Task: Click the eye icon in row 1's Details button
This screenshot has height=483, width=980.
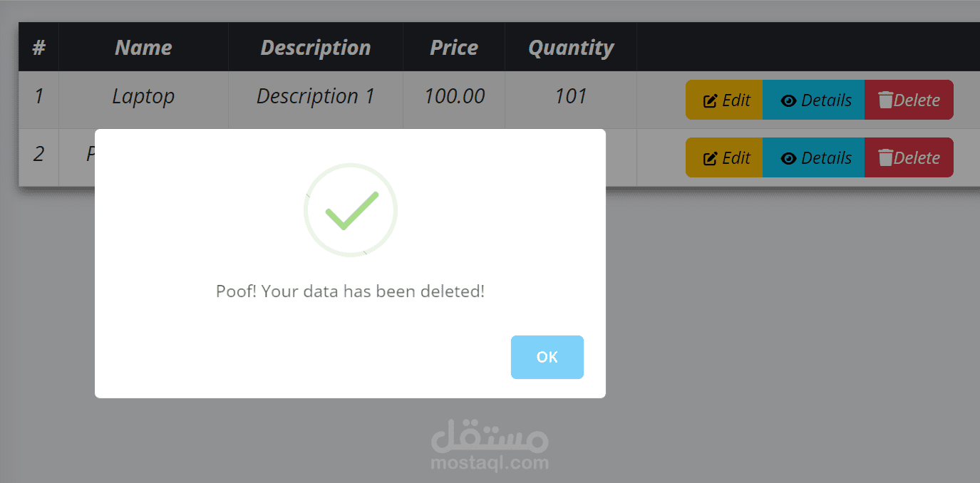Action: click(x=789, y=100)
